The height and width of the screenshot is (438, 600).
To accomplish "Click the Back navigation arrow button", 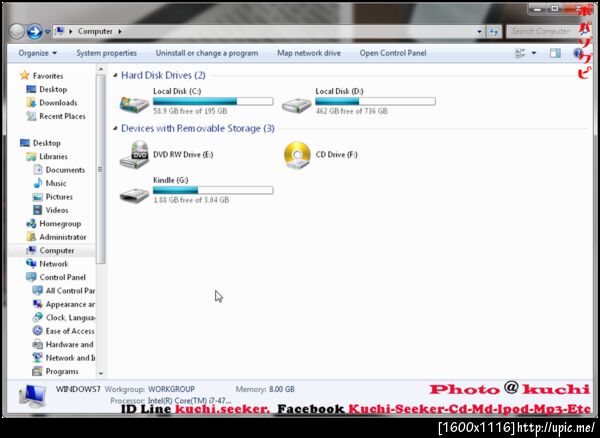I will coord(17,32).
